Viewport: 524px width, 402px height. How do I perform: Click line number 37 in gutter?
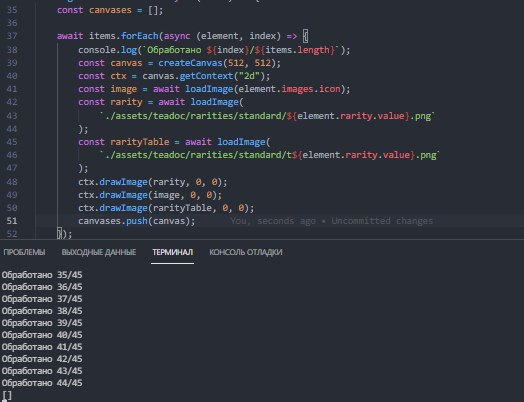click(x=12, y=36)
